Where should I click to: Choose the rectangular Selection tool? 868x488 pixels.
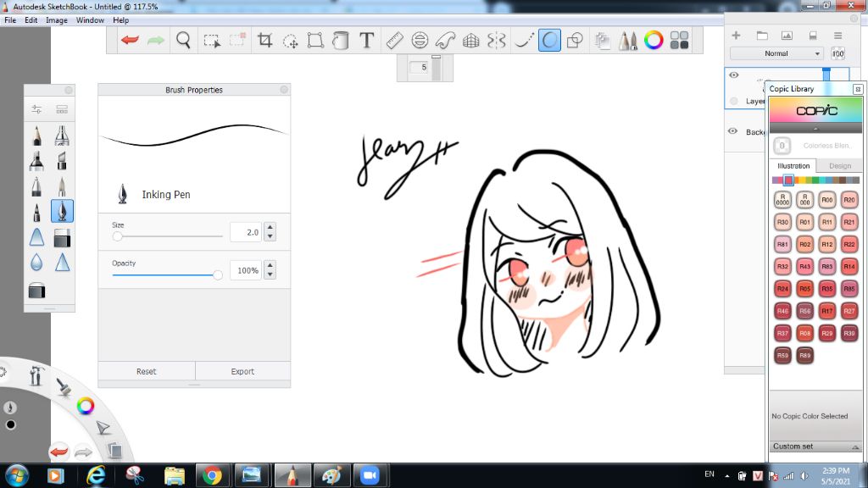click(211, 41)
